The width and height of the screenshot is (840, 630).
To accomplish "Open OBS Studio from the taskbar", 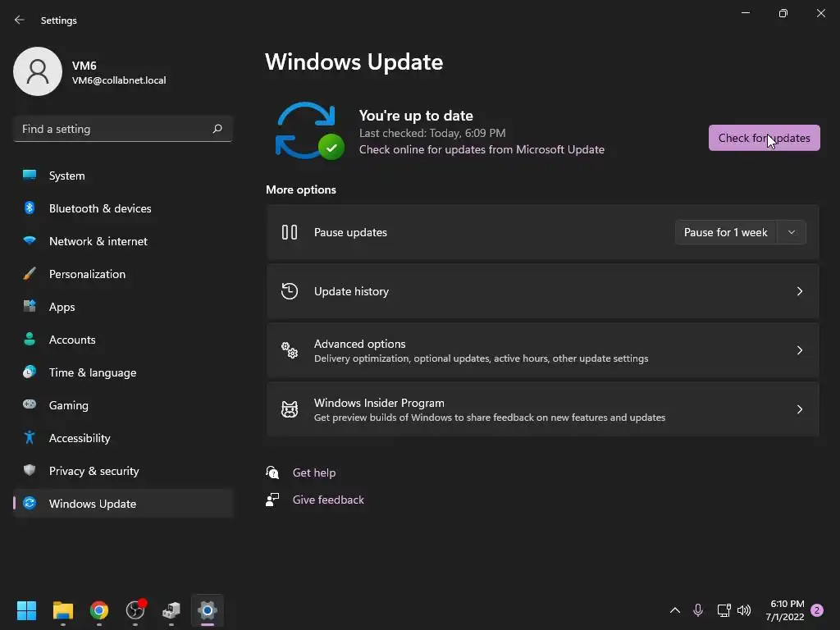I will tap(135, 609).
